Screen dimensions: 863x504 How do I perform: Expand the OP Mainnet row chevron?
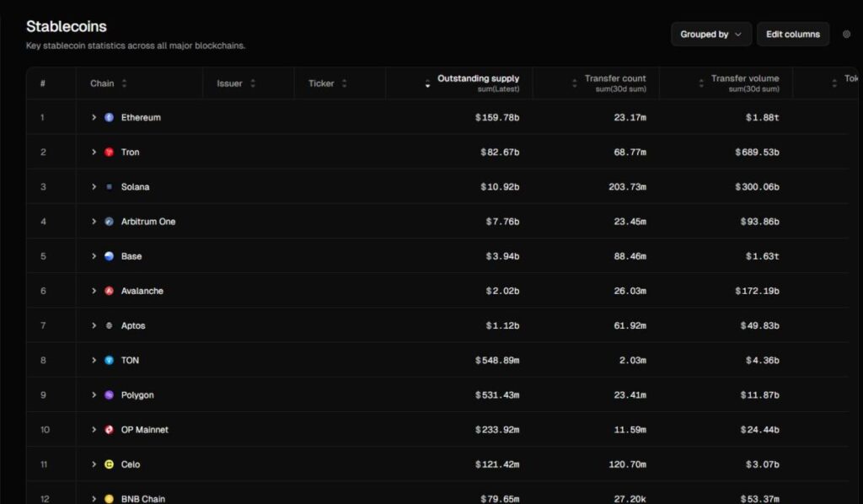pyautogui.click(x=94, y=430)
